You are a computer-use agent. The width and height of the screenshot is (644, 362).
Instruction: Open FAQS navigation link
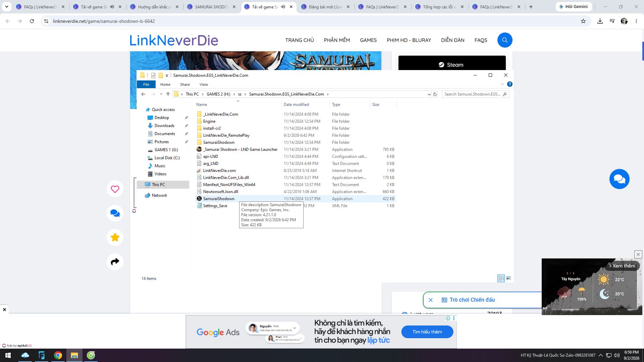[481, 40]
